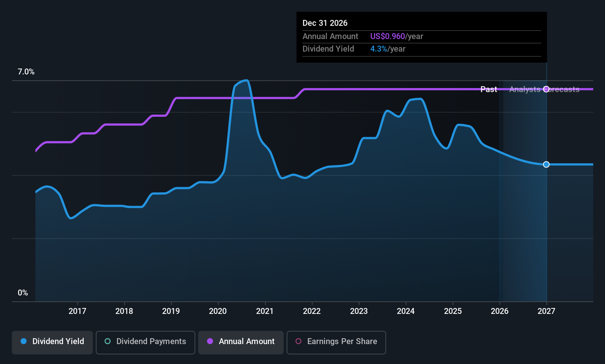Click the 2018 x-axis label
This screenshot has width=605, height=364.
point(124,311)
